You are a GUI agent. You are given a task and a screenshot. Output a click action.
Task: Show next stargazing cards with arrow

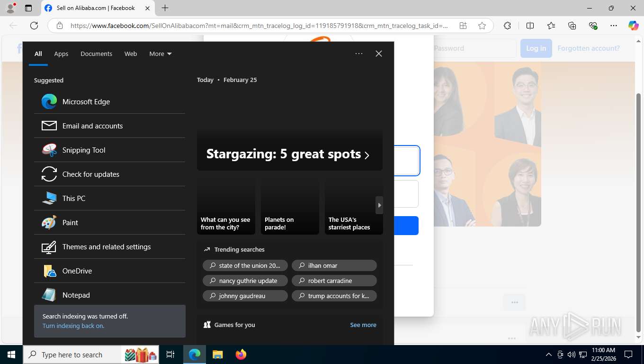click(x=379, y=205)
